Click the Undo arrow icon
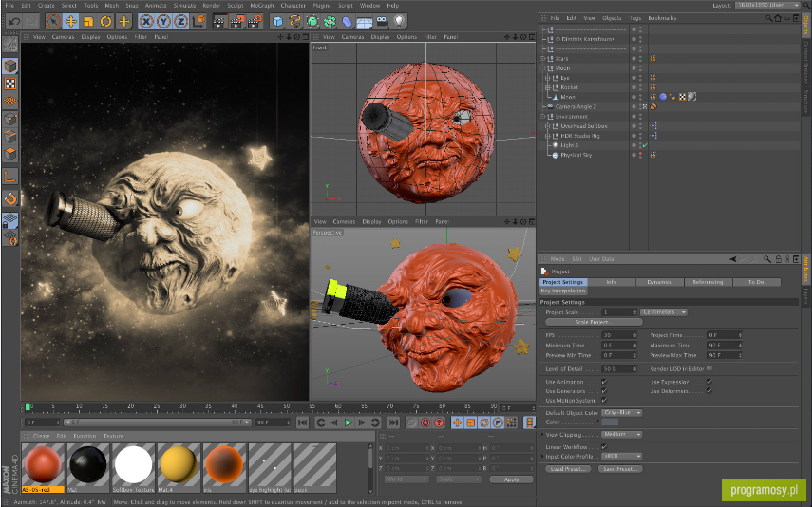Image resolution: width=812 pixels, height=507 pixels. (x=14, y=21)
